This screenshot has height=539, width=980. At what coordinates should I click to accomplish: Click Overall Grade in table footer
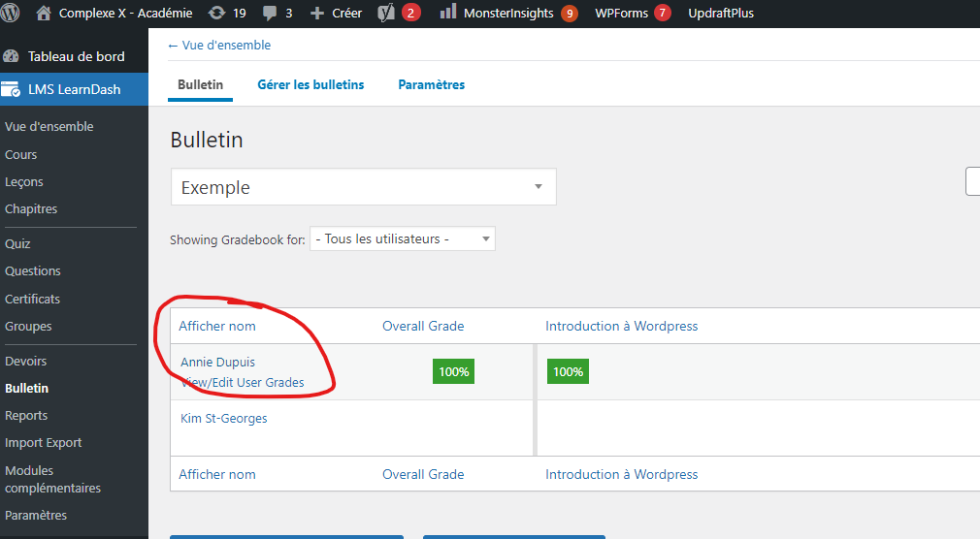point(423,475)
